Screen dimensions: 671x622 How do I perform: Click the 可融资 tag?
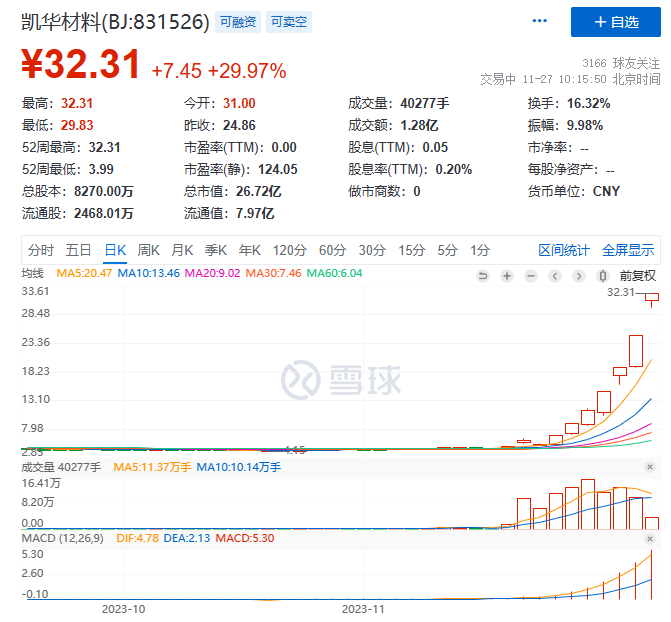click(x=238, y=22)
